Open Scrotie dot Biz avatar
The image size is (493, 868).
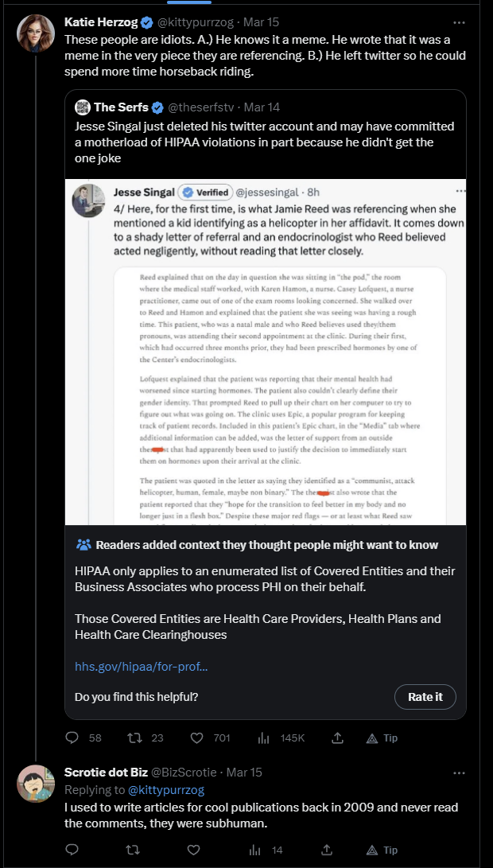(36, 784)
